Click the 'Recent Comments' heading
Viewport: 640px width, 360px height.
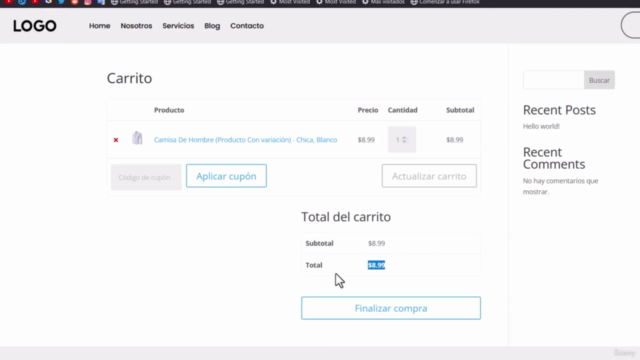pos(554,158)
